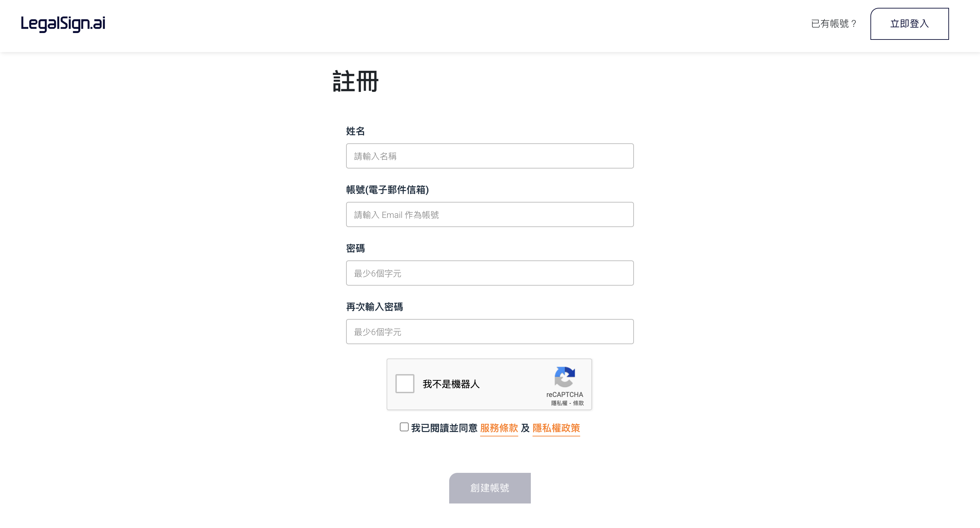Focus the 密碼 input field
The width and height of the screenshot is (980, 528).
coord(490,273)
